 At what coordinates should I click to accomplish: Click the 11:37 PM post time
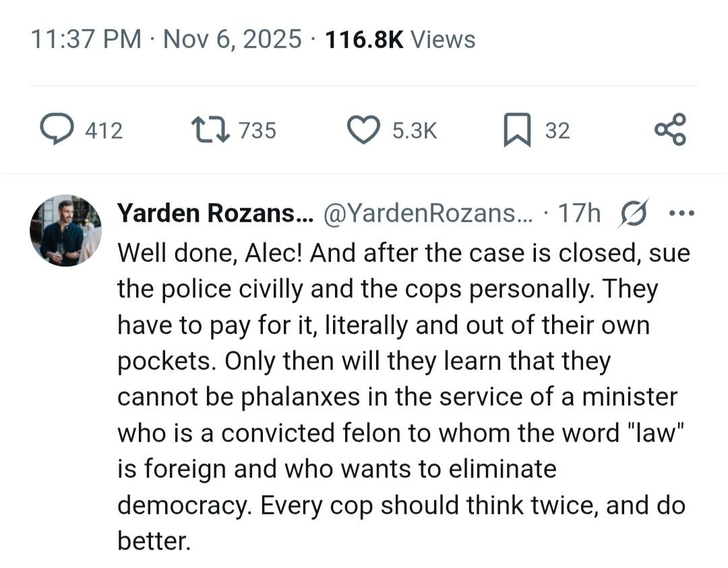pos(86,39)
